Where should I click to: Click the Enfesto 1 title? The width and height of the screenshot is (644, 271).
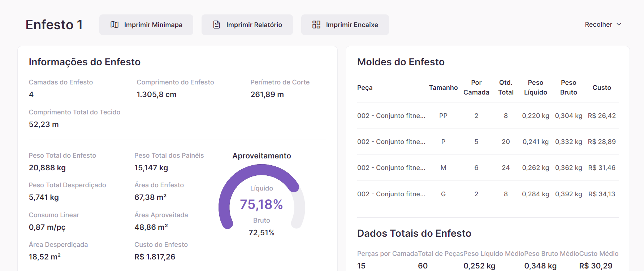click(54, 25)
